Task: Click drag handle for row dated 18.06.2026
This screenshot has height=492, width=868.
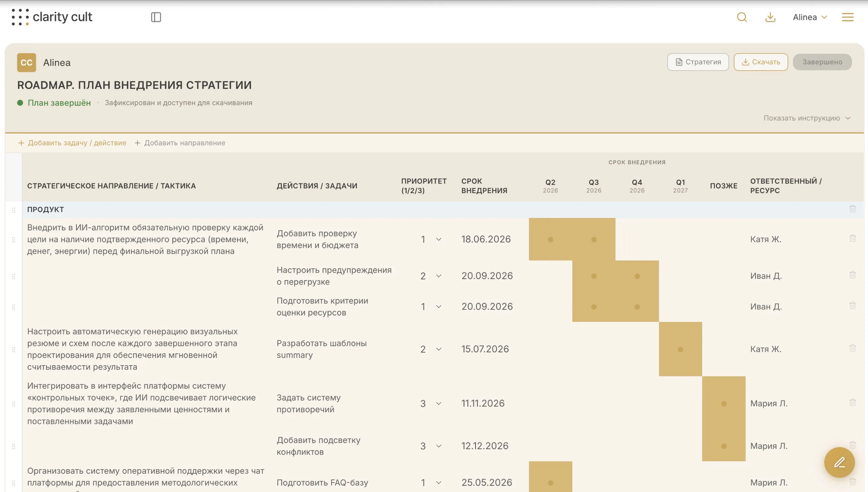Action: pos(14,240)
